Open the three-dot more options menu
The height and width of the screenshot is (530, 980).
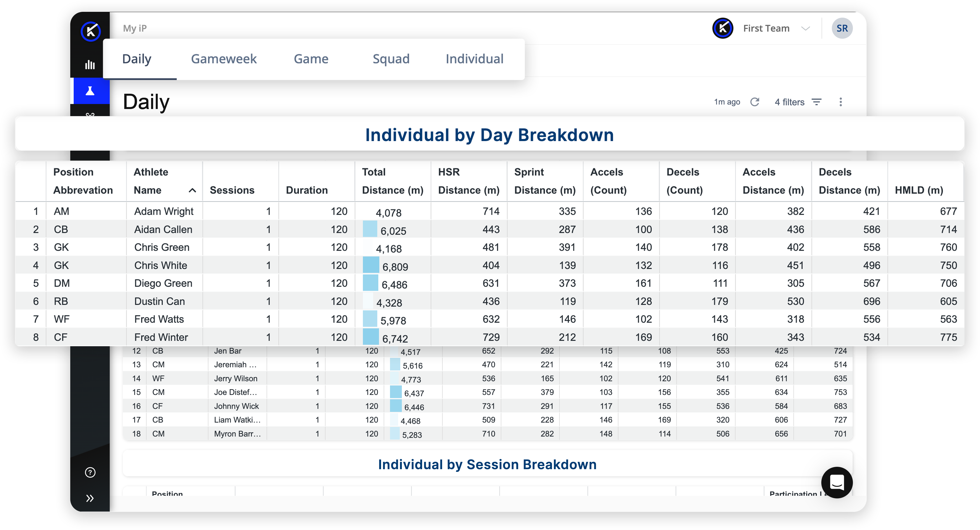point(841,102)
